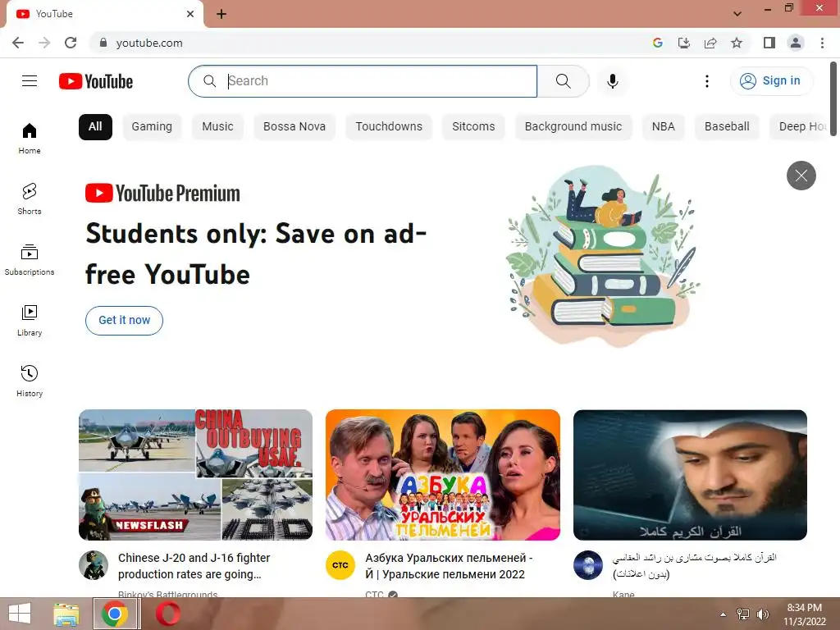Click the Binkov's Battlegrounds channel avatar

click(94, 565)
